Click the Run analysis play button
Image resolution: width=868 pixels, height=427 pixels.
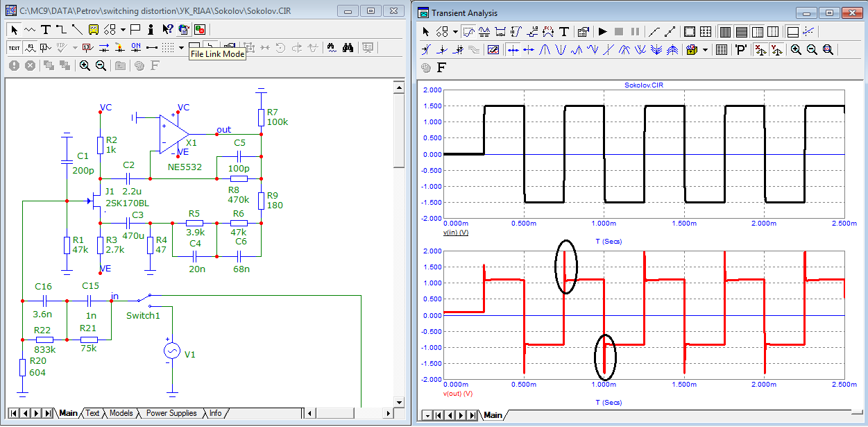coord(602,31)
